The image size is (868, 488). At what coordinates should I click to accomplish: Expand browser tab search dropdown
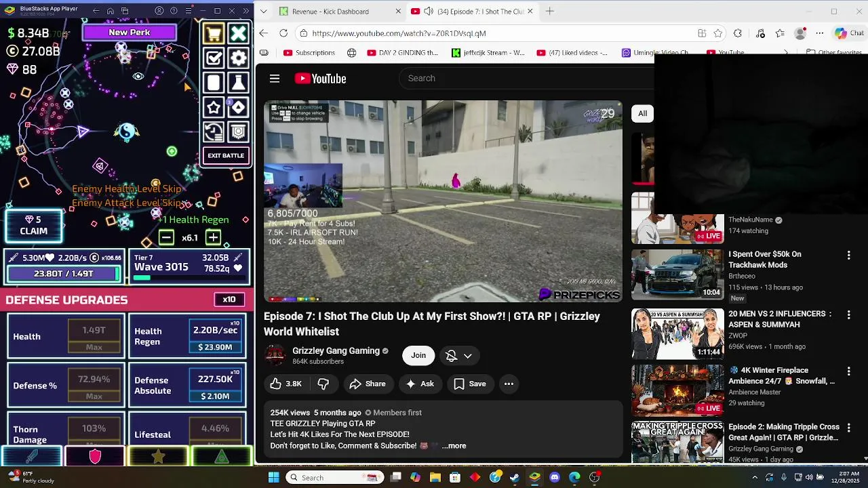263,12
